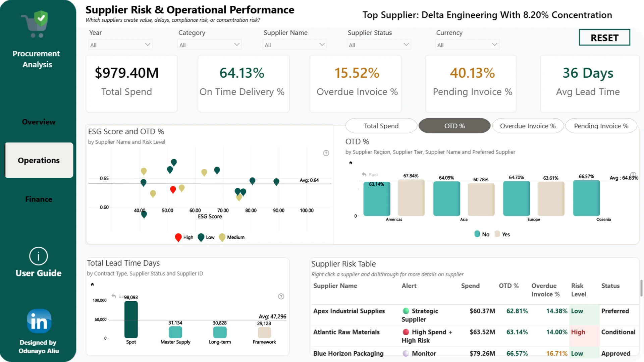The image size is (644, 362).
Task: Open the LinkedIn icon link
Action: click(x=39, y=321)
